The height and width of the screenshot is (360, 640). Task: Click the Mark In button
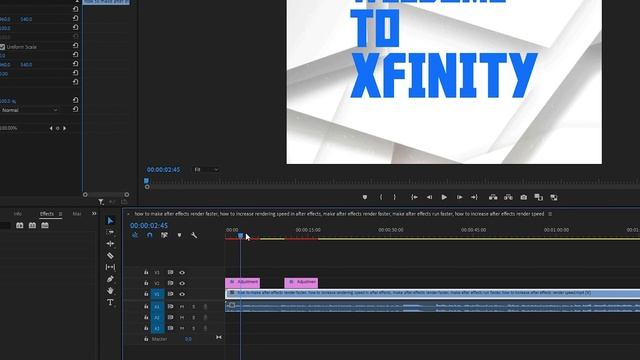[381, 197]
